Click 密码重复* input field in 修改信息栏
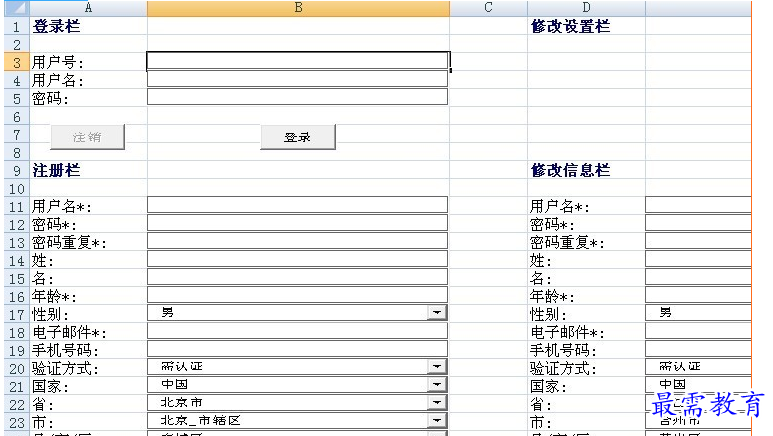The height and width of the screenshot is (436, 773). click(x=698, y=241)
